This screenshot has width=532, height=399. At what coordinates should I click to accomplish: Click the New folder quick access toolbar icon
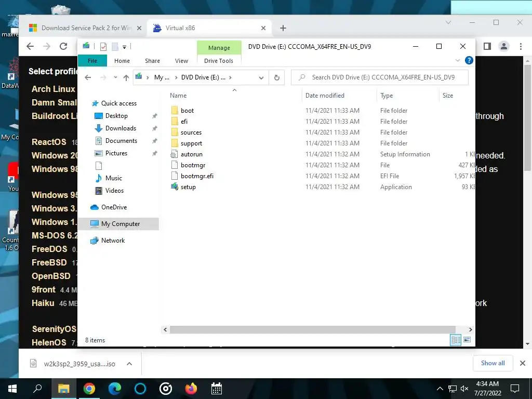point(115,46)
